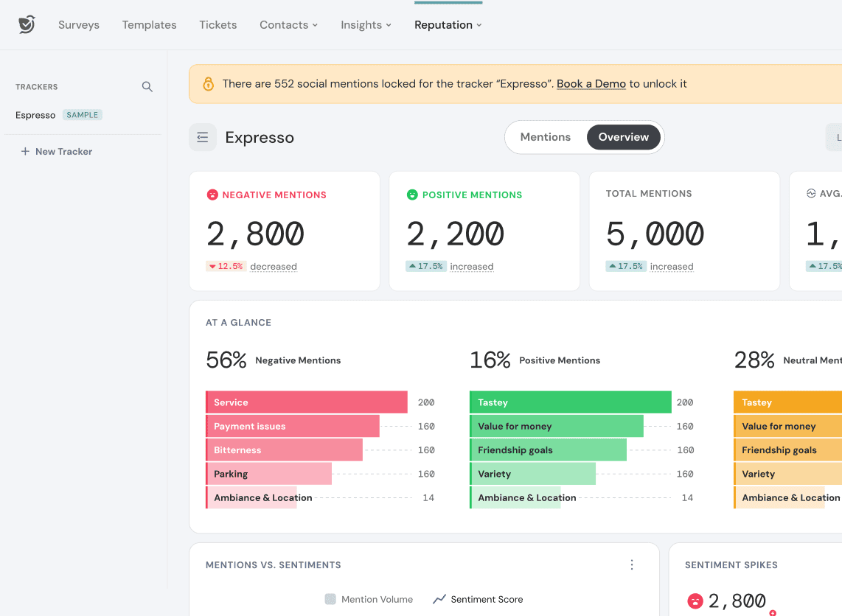Image resolution: width=842 pixels, height=616 pixels.
Task: Click the plus icon beside New Tracker
Action: pyautogui.click(x=25, y=151)
